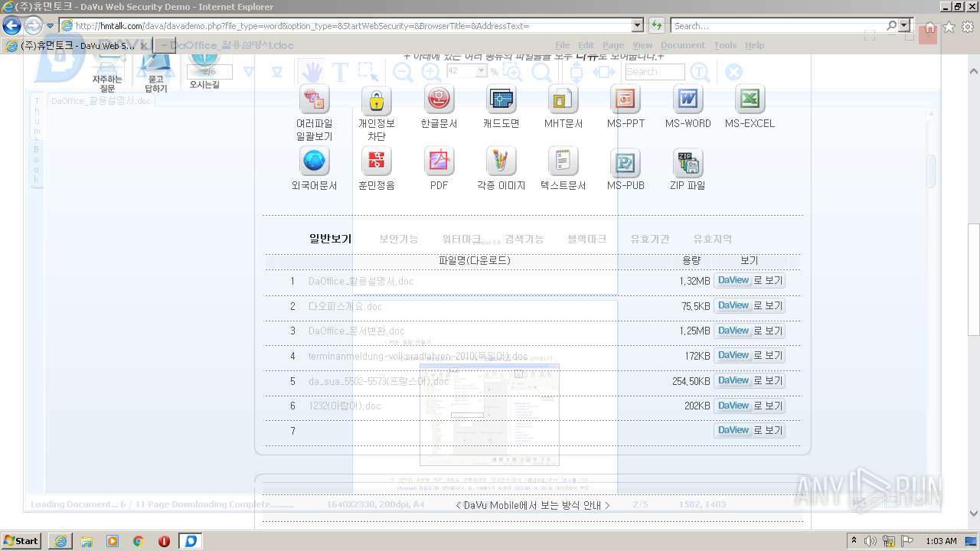The width and height of the screenshot is (980, 551).
Task: Close the 휴먼토크 DaVu browser tab
Action: point(144,46)
